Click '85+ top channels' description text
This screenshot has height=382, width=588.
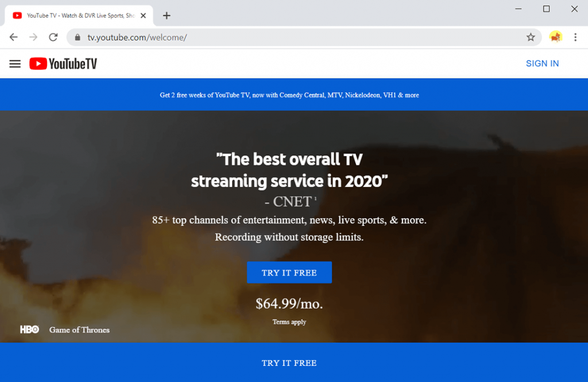pyautogui.click(x=289, y=220)
